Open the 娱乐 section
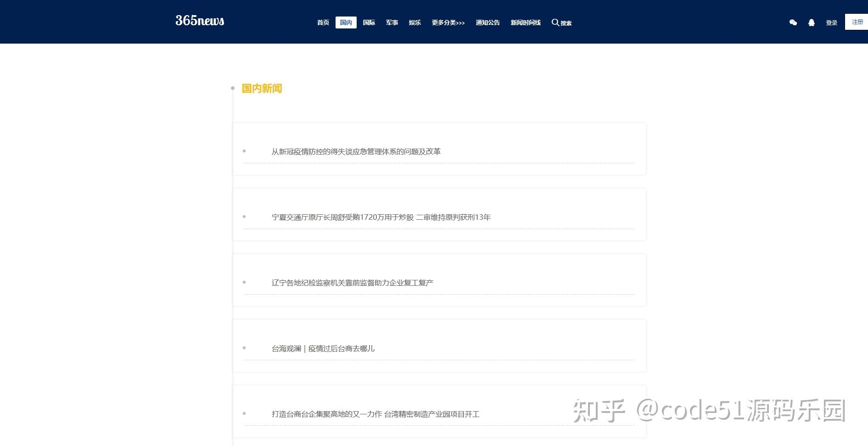This screenshot has height=446, width=868. point(414,22)
